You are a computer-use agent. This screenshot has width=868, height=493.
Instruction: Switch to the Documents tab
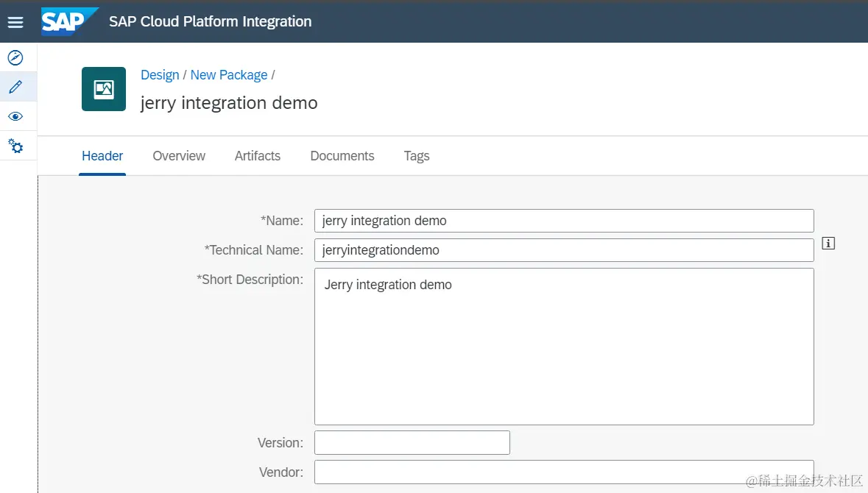(x=342, y=156)
